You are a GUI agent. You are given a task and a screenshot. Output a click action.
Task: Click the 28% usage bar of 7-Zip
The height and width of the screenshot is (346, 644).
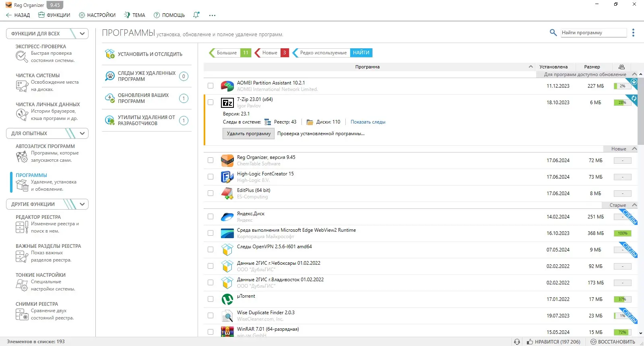click(x=623, y=103)
